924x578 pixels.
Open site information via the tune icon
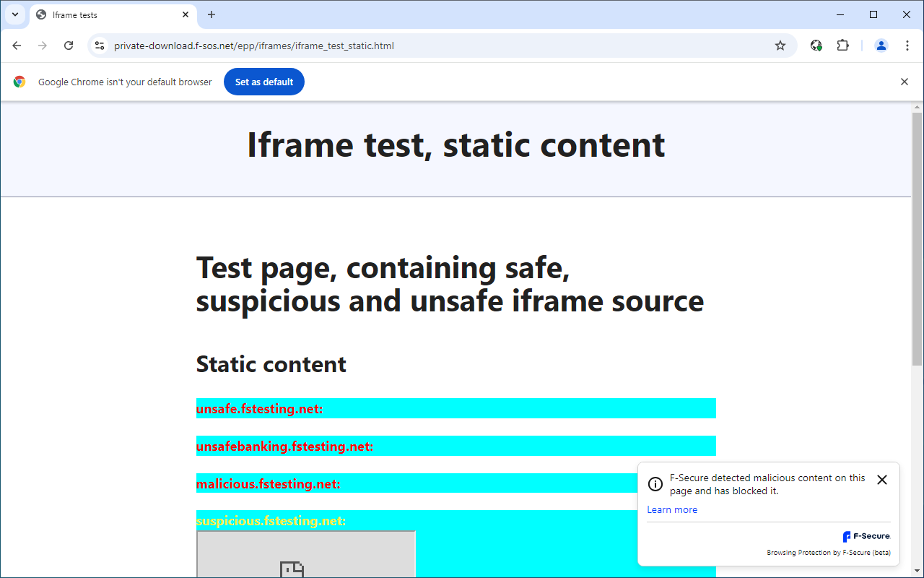(x=99, y=45)
